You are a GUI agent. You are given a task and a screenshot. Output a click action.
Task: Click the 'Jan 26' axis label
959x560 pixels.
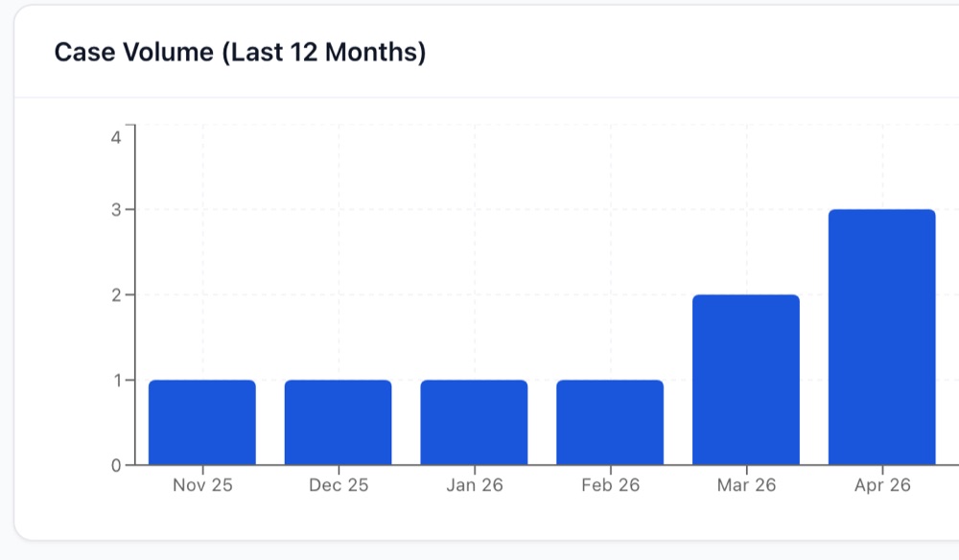tap(474, 485)
